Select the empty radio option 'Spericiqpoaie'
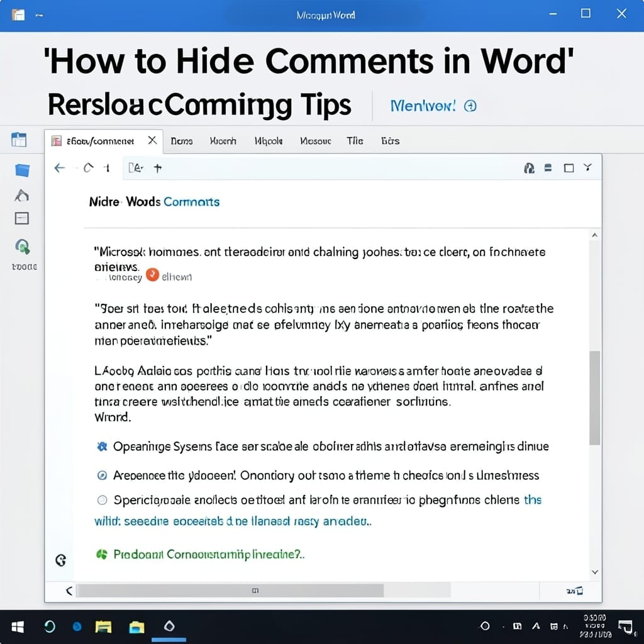 [x=102, y=500]
